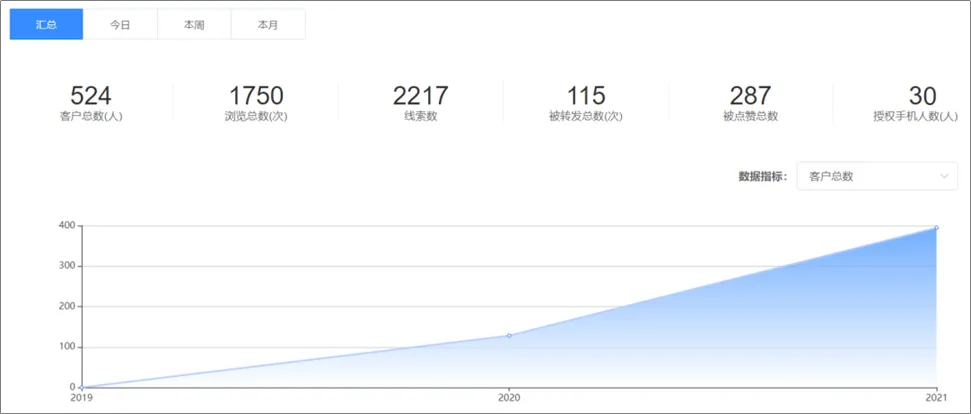Click the 2020 data point on chart line
This screenshot has width=971, height=414.
click(x=509, y=336)
